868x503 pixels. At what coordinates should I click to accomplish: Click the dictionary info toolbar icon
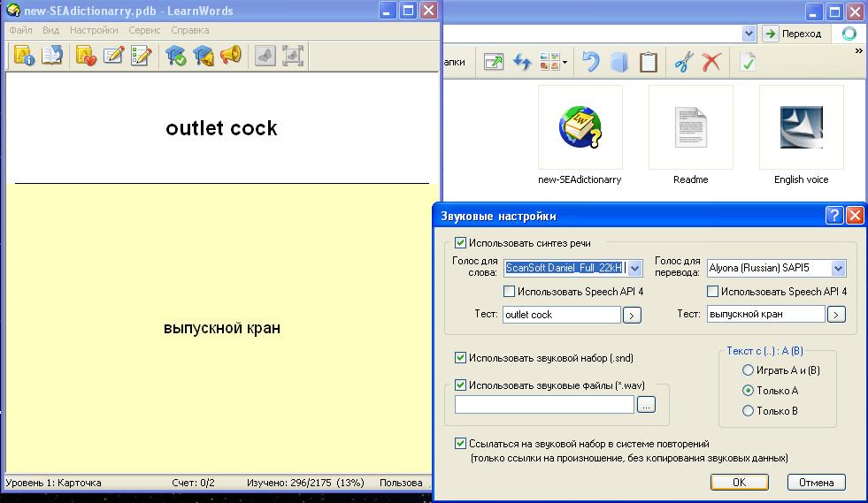point(24,56)
